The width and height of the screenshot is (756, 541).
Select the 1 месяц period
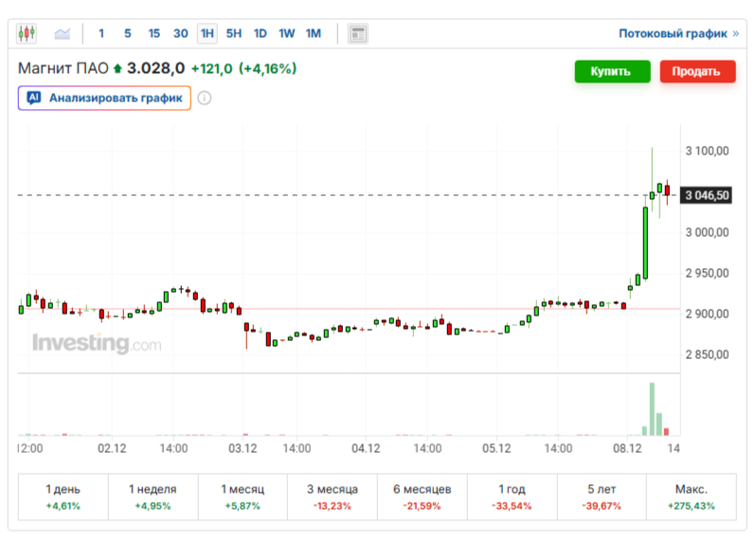click(x=243, y=496)
